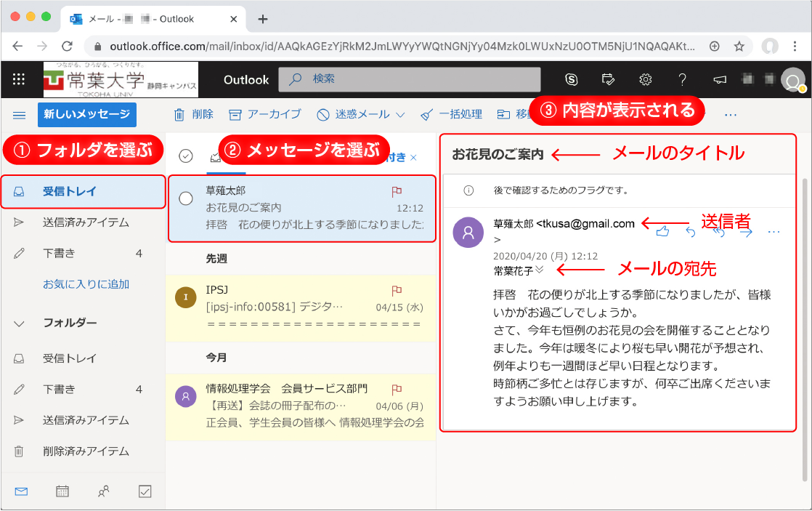Open the People contacts icon
Image resolution: width=812 pixels, height=511 pixels.
[x=103, y=492]
